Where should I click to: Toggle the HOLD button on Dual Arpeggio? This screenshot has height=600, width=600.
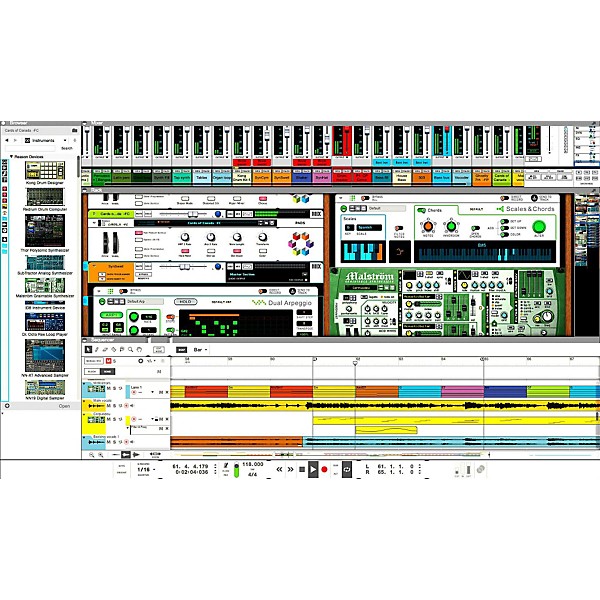187,301
